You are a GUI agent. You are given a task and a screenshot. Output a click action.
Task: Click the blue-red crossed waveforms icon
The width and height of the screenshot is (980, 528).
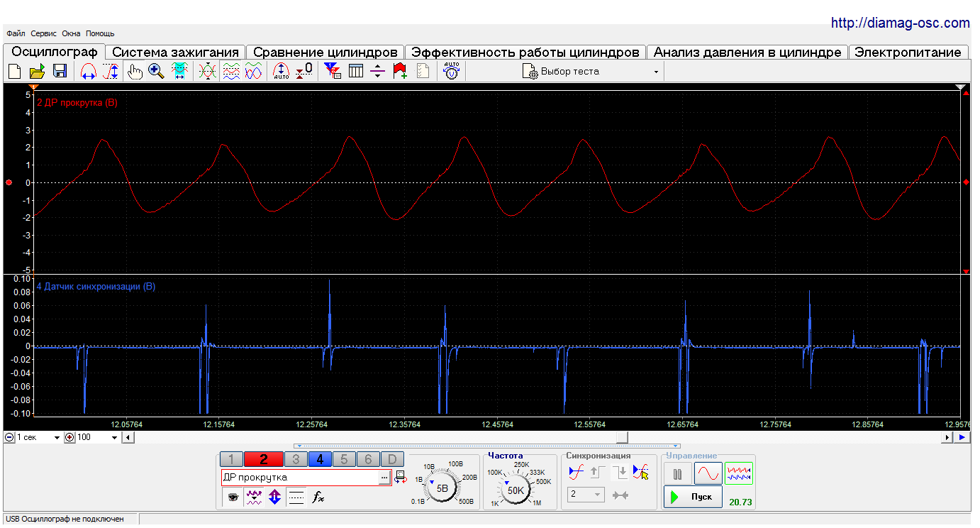[x=253, y=71]
